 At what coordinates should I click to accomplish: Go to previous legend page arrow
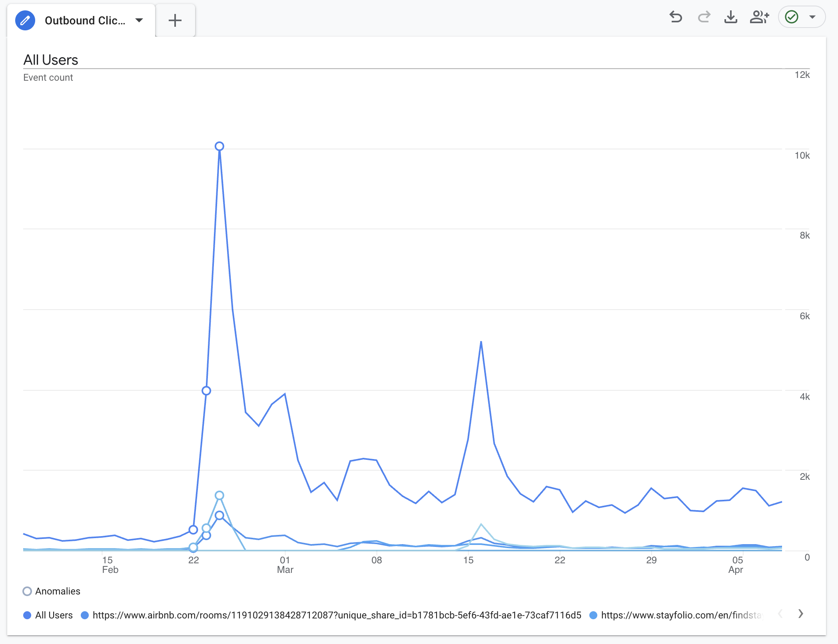point(780,614)
